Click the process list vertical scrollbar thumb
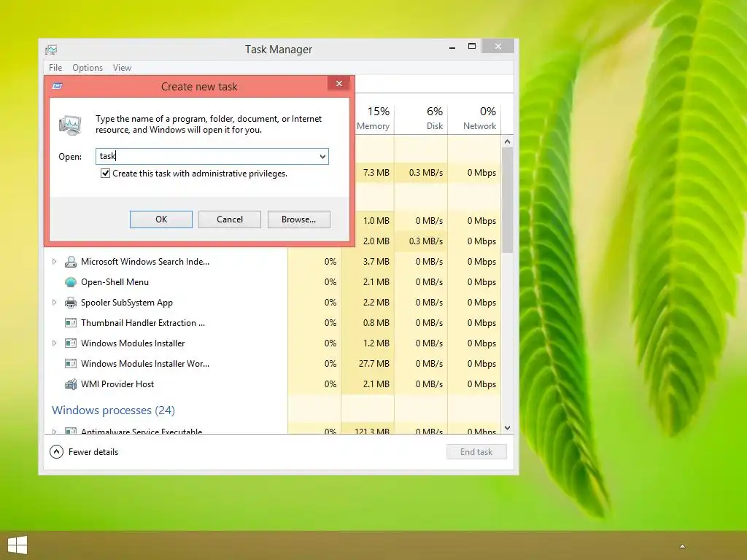Viewport: 747px width, 560px height. point(508,200)
